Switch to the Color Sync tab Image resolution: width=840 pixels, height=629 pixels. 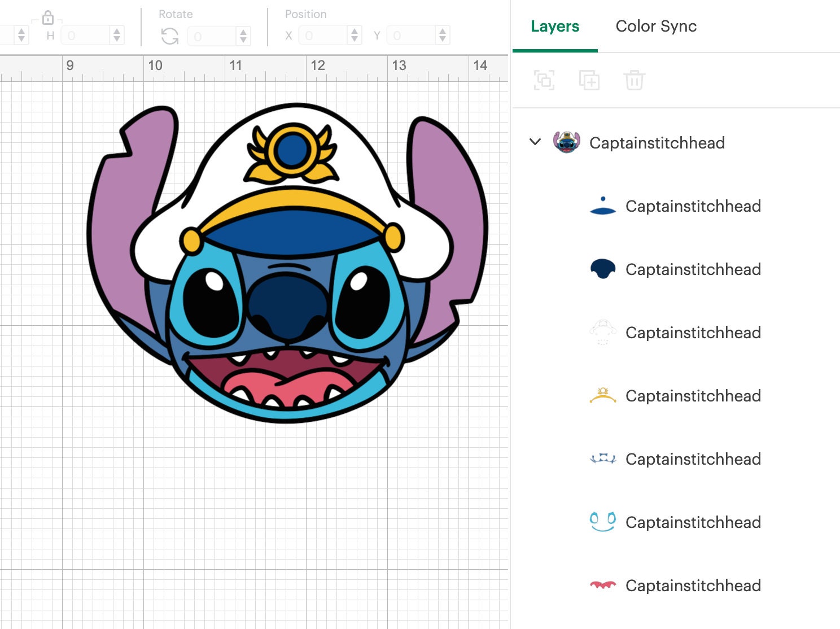click(x=657, y=26)
